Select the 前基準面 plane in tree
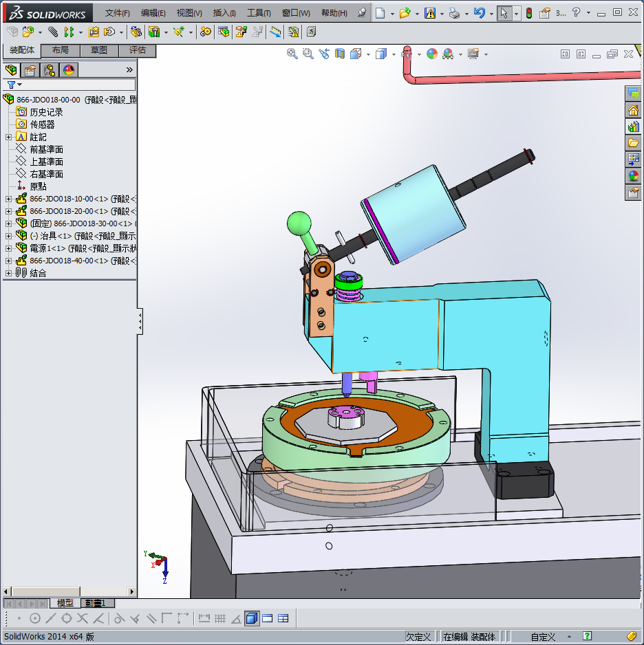Viewport: 644px width, 645px height. 46,149
